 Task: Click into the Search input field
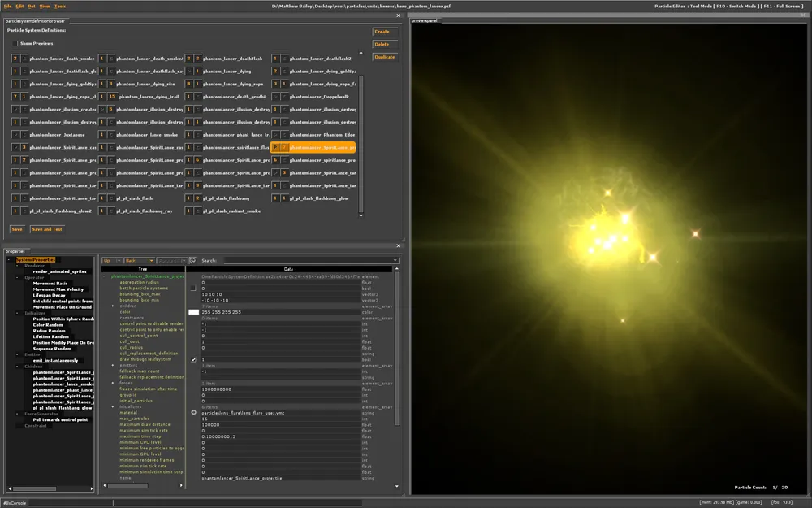pos(309,261)
